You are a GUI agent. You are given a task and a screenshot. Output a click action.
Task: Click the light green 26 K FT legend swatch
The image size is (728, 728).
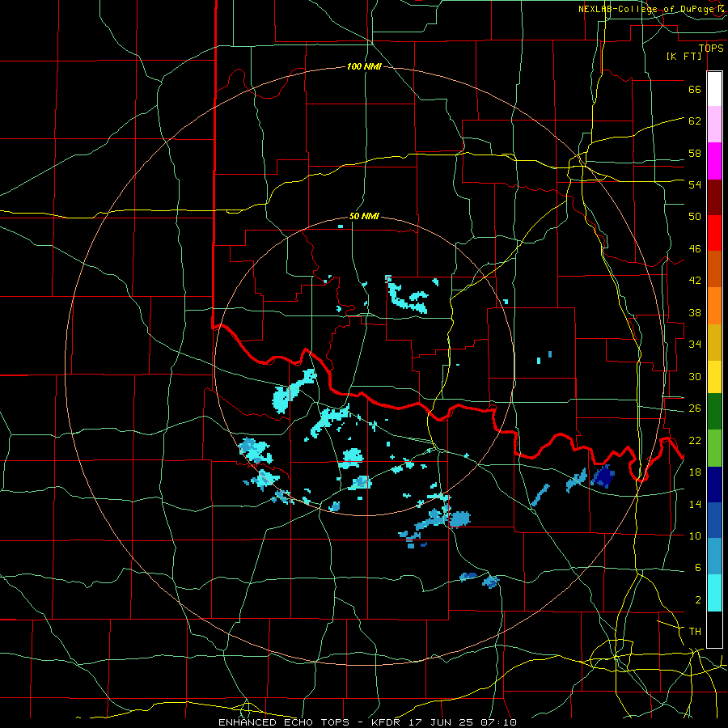pos(714,448)
